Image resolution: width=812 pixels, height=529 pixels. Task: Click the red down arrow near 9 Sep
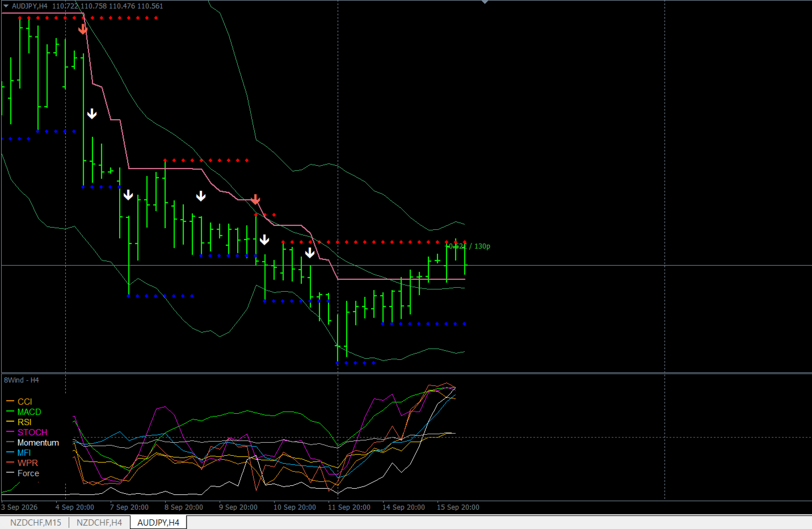[x=255, y=199]
